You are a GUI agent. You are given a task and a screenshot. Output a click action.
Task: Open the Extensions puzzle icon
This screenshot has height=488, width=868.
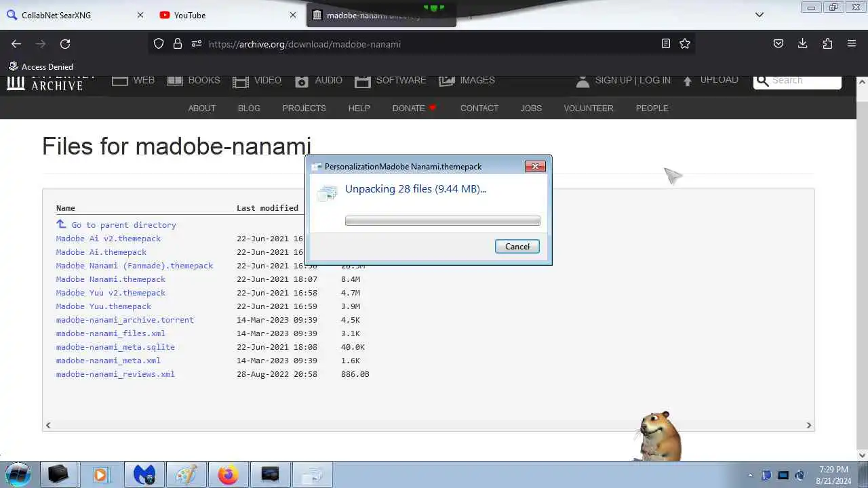827,44
